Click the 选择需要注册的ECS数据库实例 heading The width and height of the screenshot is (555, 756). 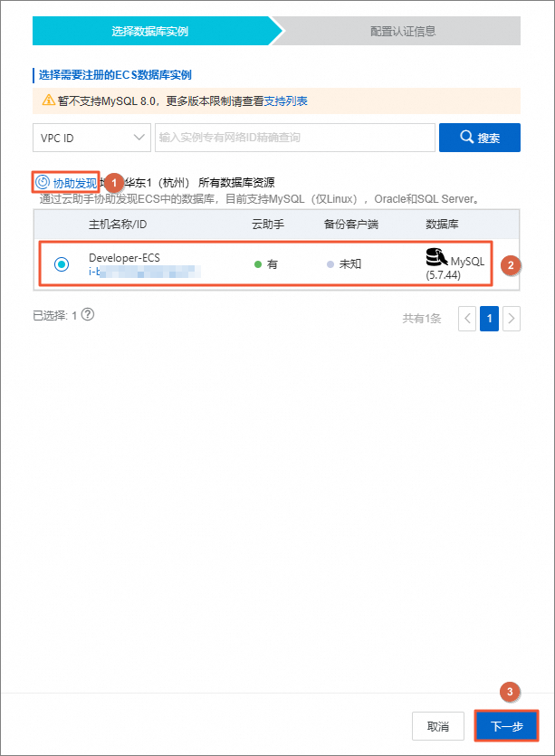(x=115, y=75)
